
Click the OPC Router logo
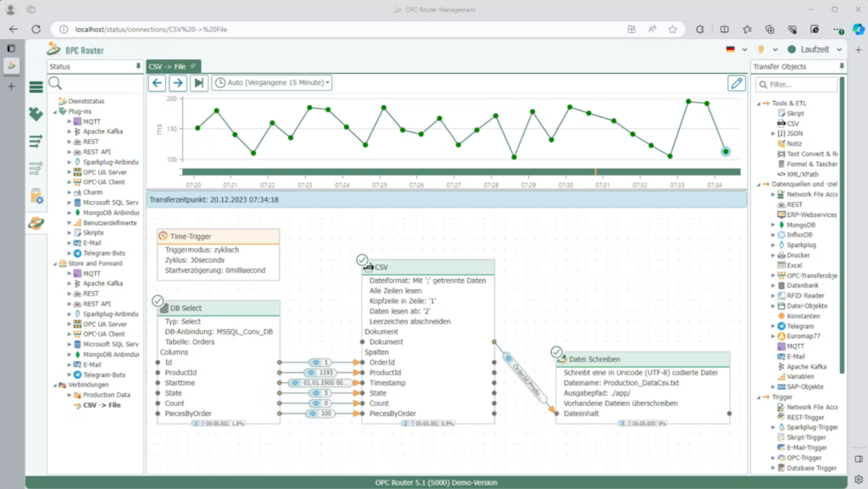click(x=75, y=50)
